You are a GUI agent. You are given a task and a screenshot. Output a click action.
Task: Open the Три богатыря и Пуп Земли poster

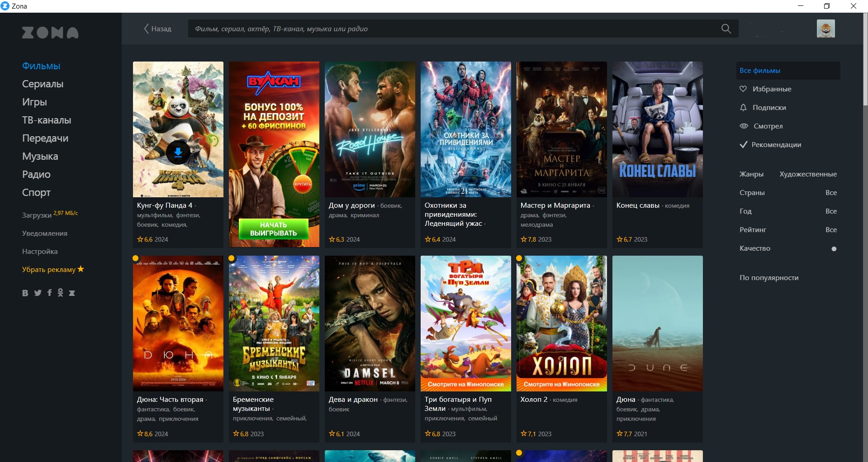(x=465, y=323)
